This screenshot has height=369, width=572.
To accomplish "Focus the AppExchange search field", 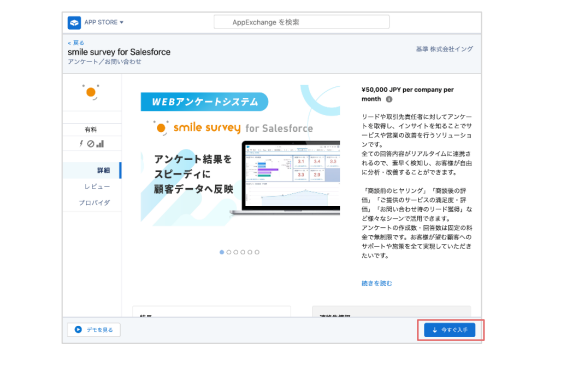I will tap(301, 22).
